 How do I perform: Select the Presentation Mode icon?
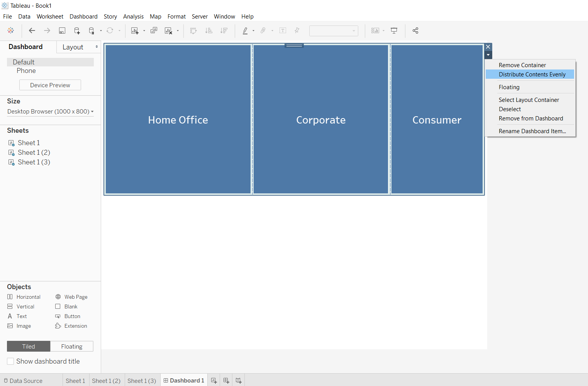393,30
